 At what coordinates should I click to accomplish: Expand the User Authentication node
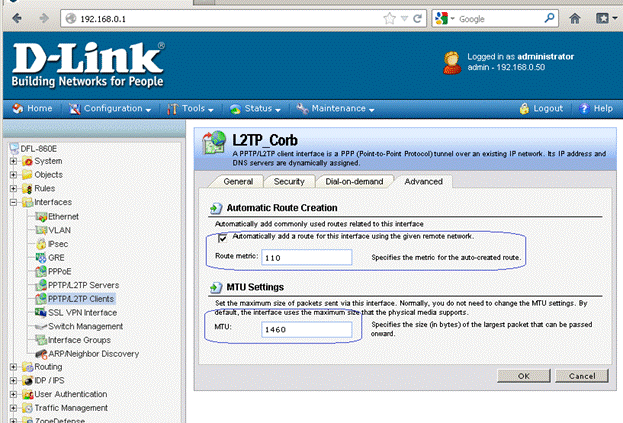point(14,394)
